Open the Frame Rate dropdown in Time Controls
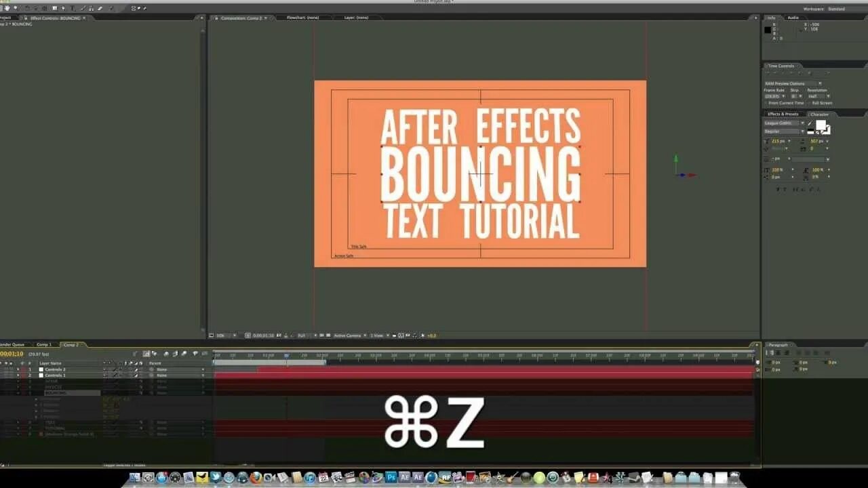868x488 pixels. click(774, 96)
